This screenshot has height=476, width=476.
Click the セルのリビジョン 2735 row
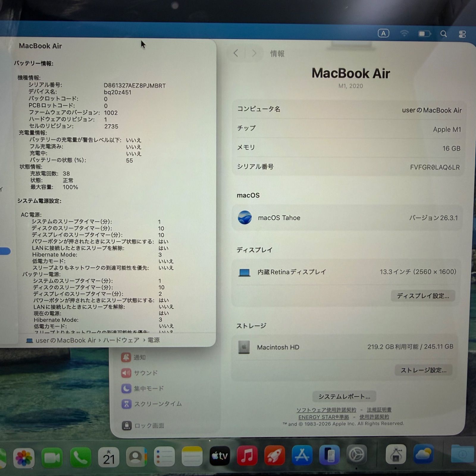click(x=73, y=126)
